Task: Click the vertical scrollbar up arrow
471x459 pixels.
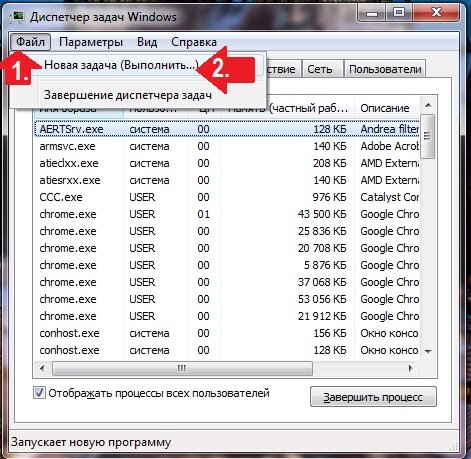Action: click(428, 106)
